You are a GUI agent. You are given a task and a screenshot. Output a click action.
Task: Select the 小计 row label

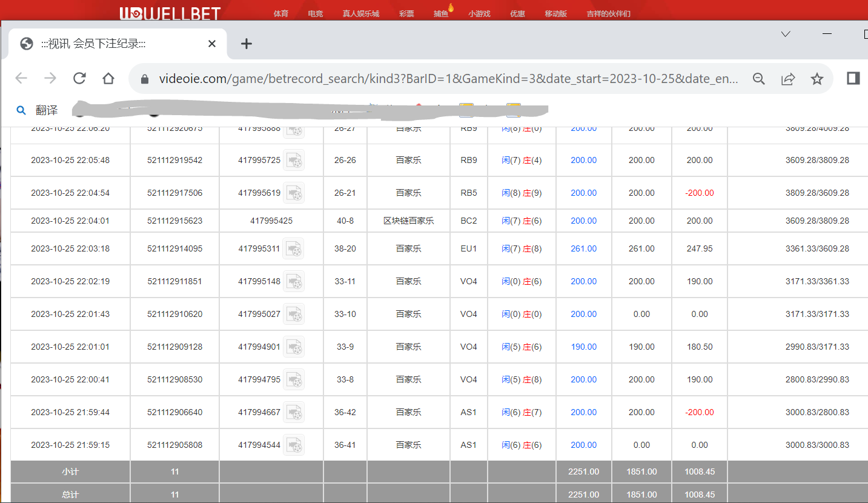(x=70, y=471)
